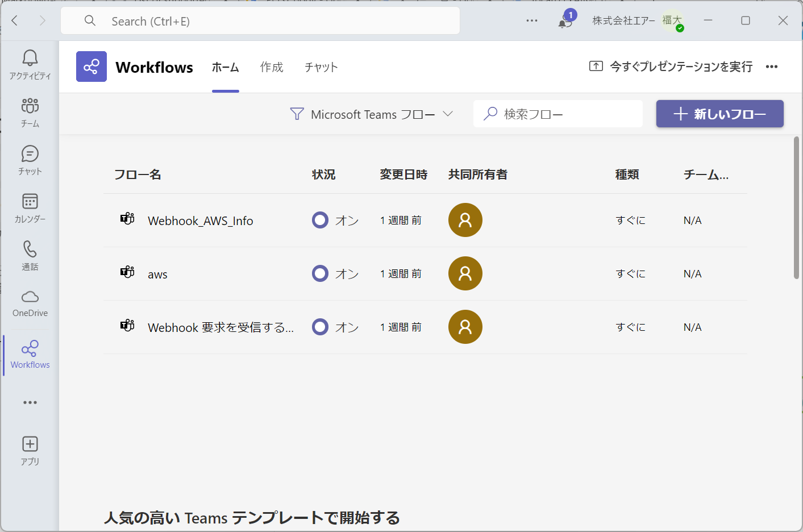Click the 共同所有者 column header
Viewport: 803px width, 532px height.
coord(478,174)
